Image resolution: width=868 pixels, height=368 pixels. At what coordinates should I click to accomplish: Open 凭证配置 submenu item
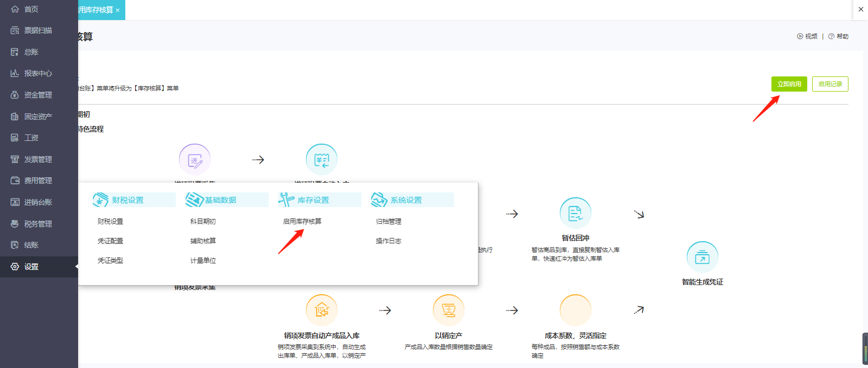110,241
